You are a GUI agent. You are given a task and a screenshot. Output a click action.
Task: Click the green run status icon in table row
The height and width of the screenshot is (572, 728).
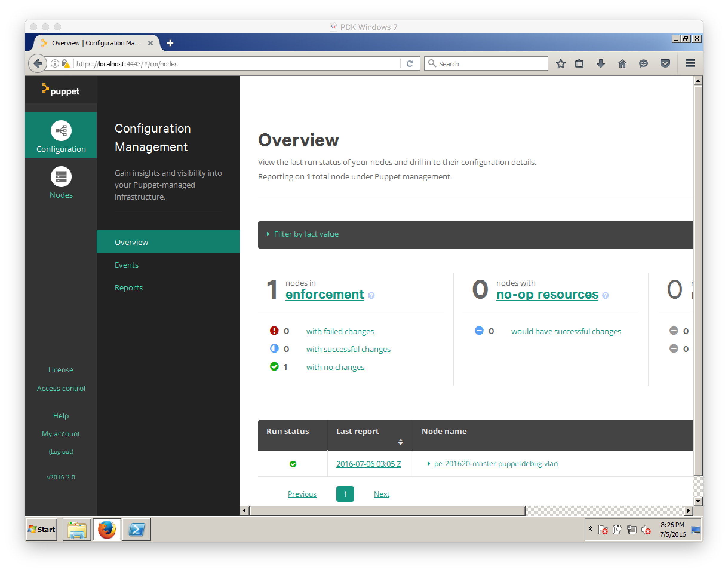pos(293,464)
